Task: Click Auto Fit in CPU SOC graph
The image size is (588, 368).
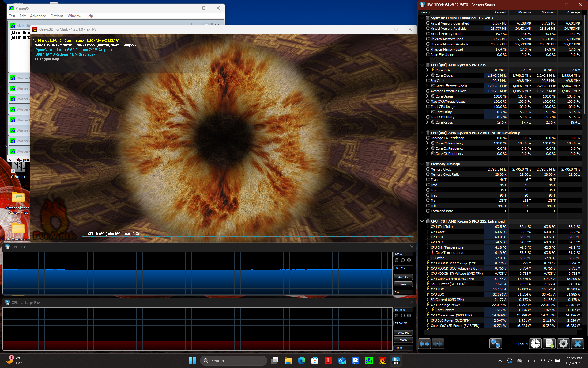Action: 403,277
